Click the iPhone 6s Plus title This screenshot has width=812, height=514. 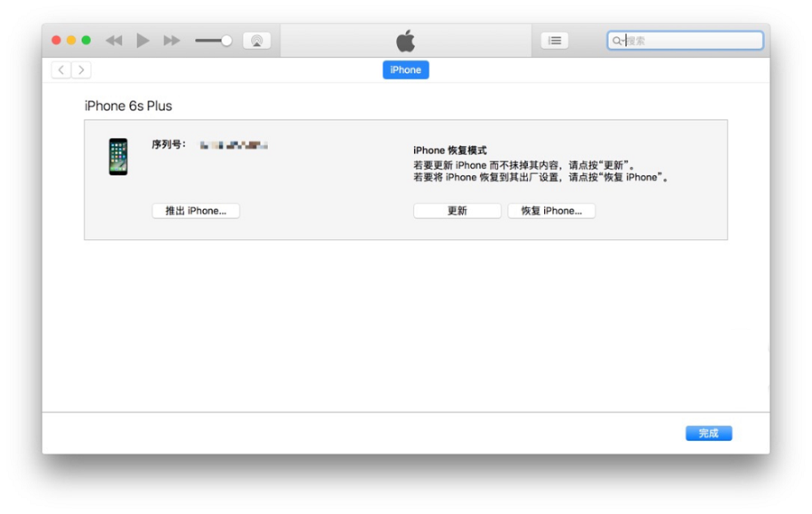click(128, 106)
